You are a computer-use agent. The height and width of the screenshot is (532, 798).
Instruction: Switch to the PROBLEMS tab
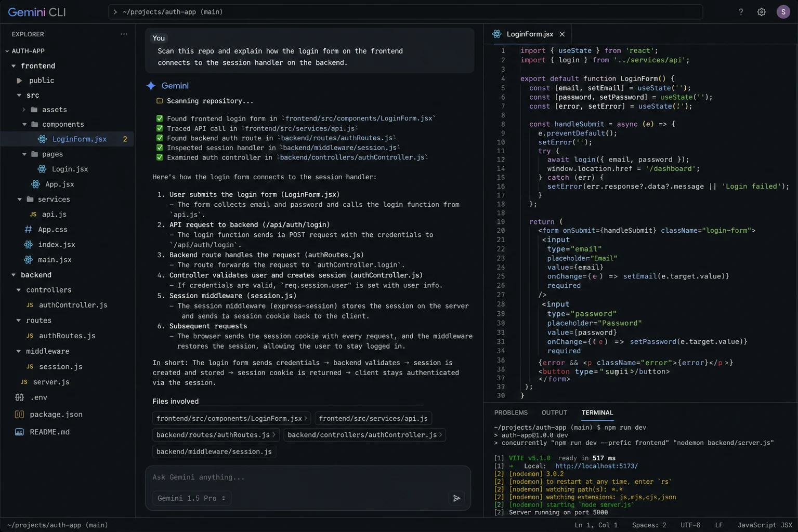point(511,413)
